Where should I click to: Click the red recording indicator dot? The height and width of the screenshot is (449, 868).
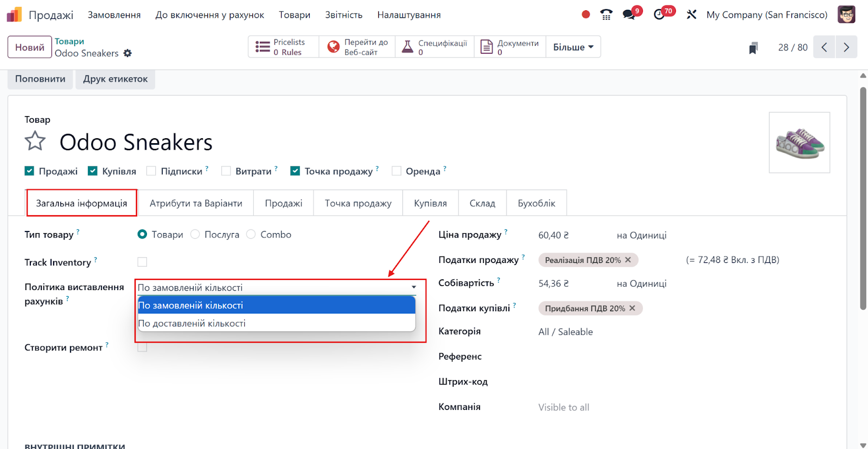(586, 15)
